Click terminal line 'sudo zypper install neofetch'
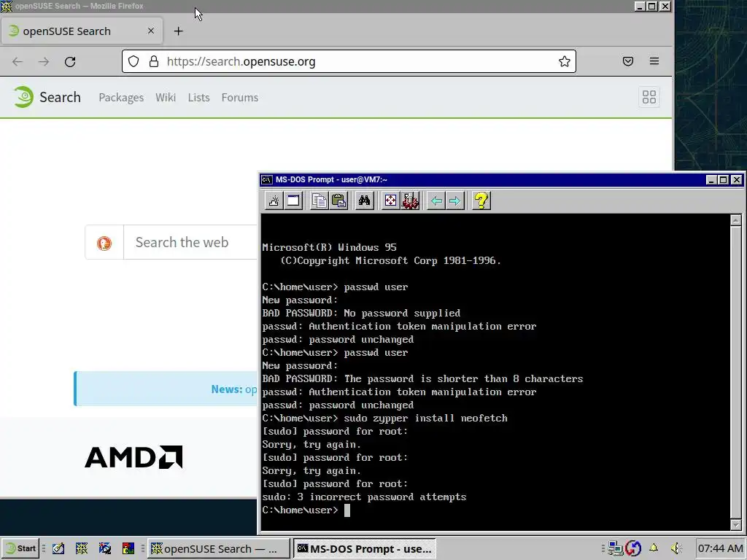This screenshot has width=747, height=560. 425,418
